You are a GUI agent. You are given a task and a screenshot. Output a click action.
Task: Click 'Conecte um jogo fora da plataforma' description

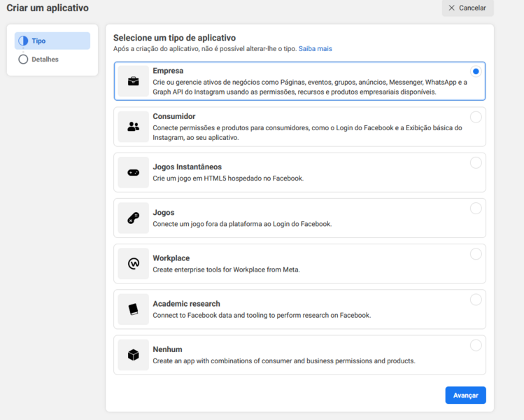coord(242,224)
